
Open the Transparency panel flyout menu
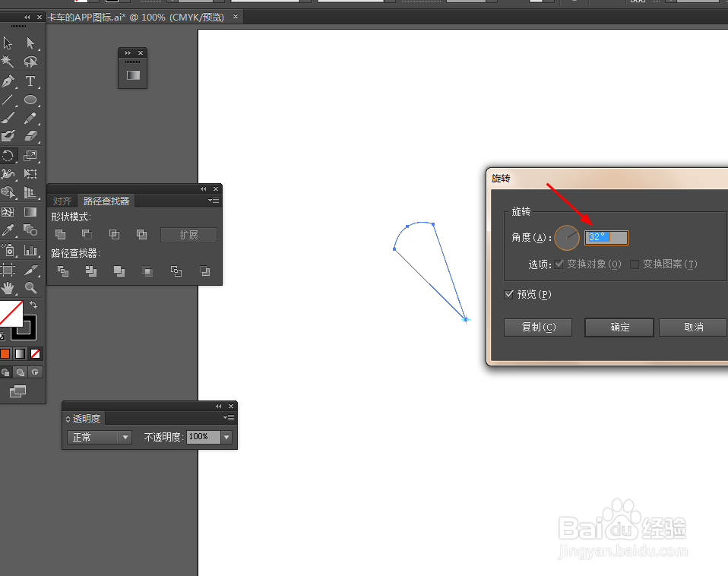point(229,418)
